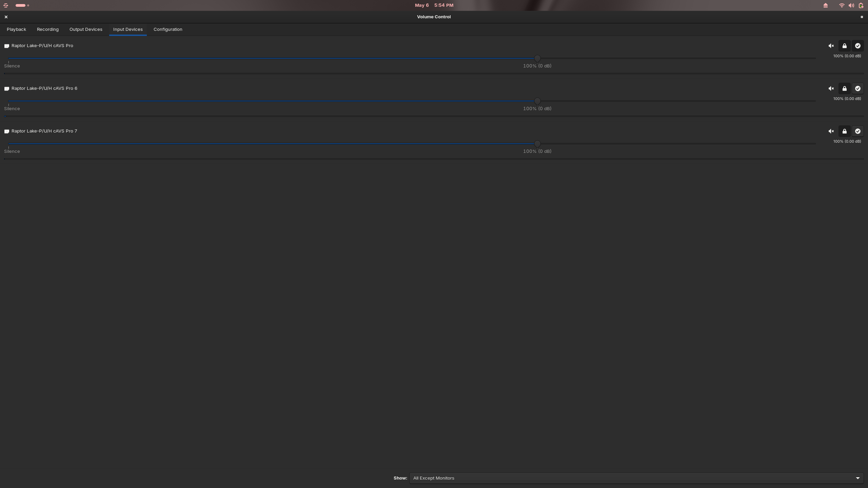The width and height of the screenshot is (868, 488).
Task: Open the system volume indicator in top bar
Action: [851, 5]
